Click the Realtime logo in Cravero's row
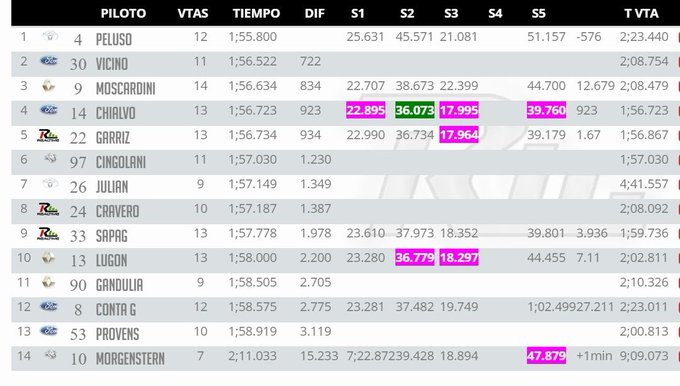This screenshot has height=386, width=680. (x=48, y=209)
